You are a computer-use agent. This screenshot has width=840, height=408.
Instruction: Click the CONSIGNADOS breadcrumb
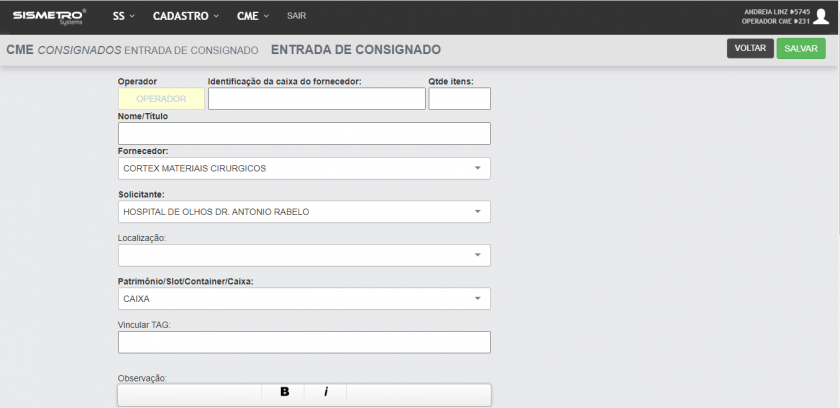79,50
